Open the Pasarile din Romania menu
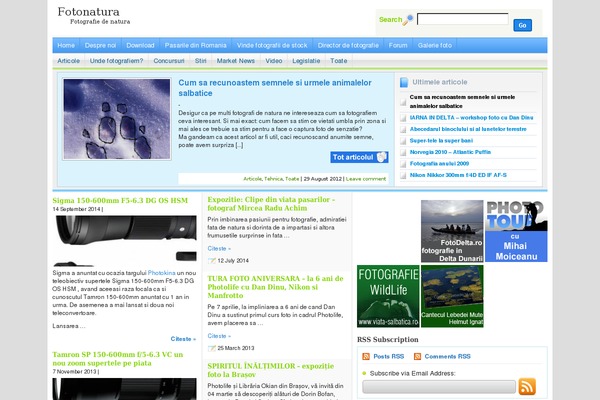Screen dimensions: 600x400 (x=196, y=46)
